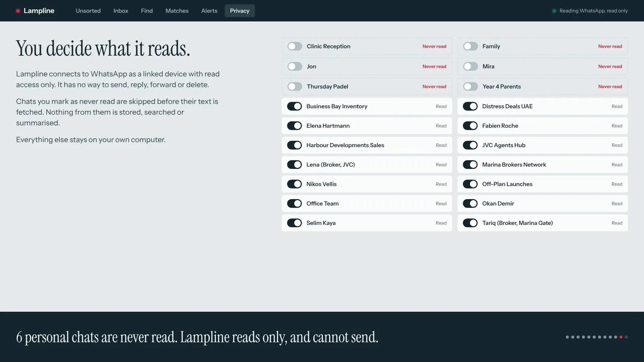Image resolution: width=644 pixels, height=362 pixels.
Task: Switch off Harbour Developments Sales
Action: [294, 145]
